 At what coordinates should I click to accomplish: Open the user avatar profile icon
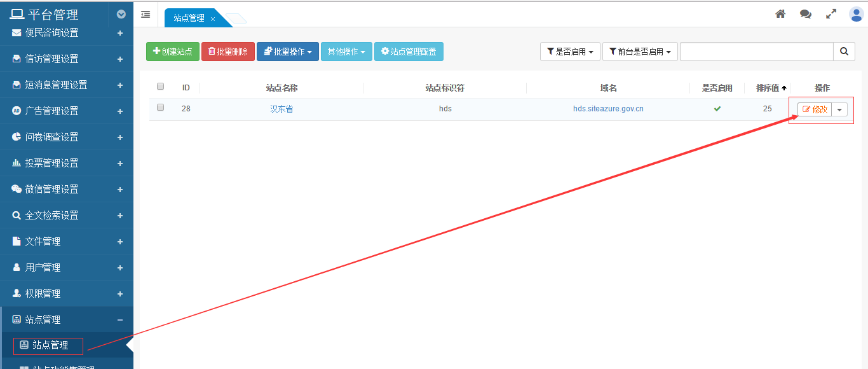856,14
